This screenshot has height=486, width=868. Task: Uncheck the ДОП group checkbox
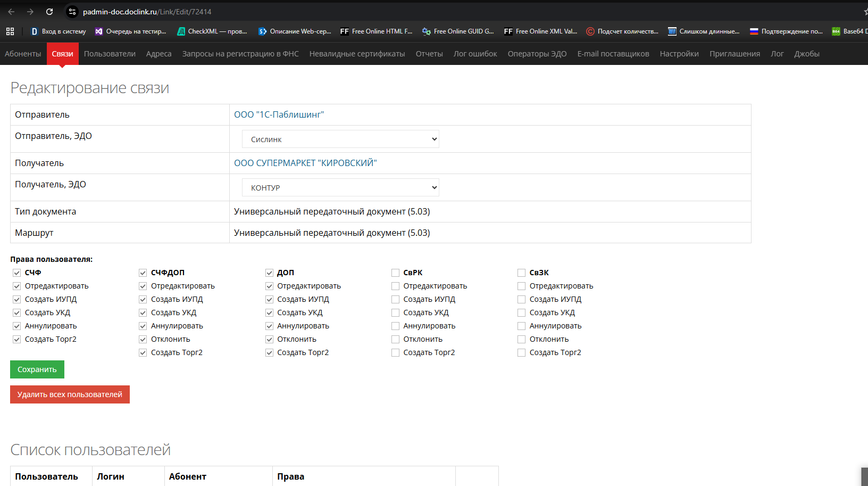point(269,273)
